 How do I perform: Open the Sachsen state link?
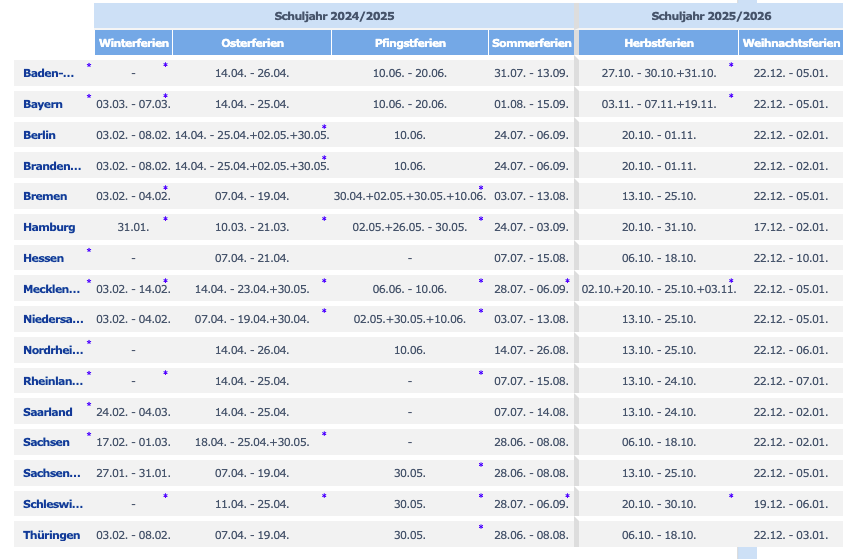coord(46,442)
